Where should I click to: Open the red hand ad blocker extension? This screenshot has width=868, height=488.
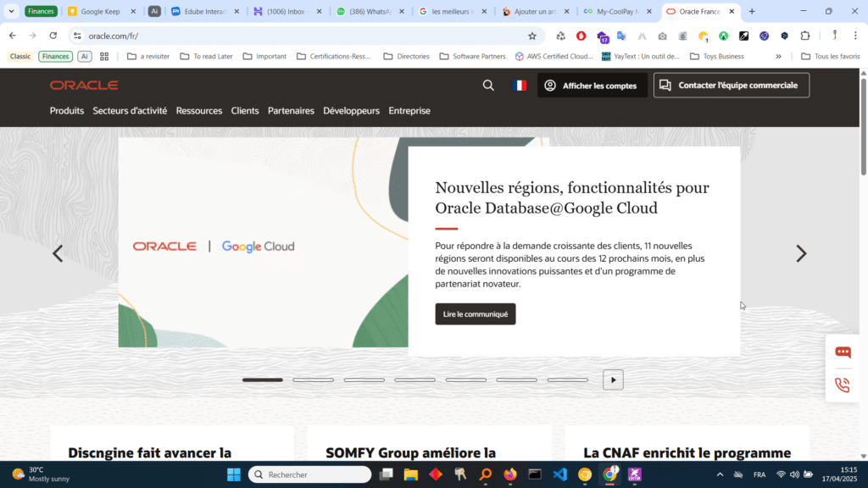pos(581,36)
